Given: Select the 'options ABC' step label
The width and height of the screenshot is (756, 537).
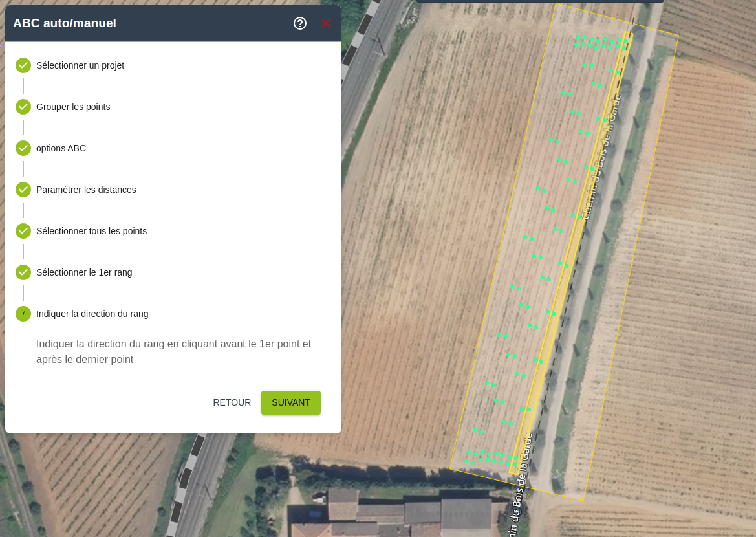Looking at the screenshot, I should point(61,148).
